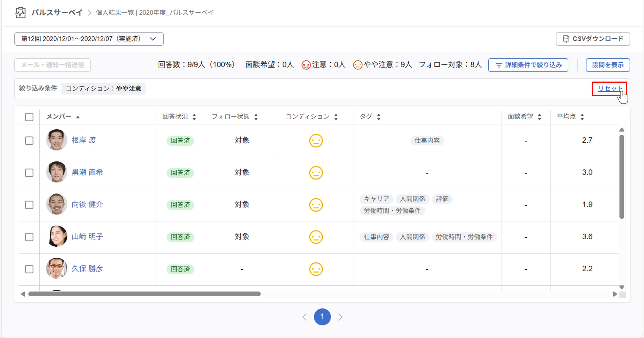The image size is (644, 338).
Task: Open the 第12回 survey period dropdown
Action: 89,39
